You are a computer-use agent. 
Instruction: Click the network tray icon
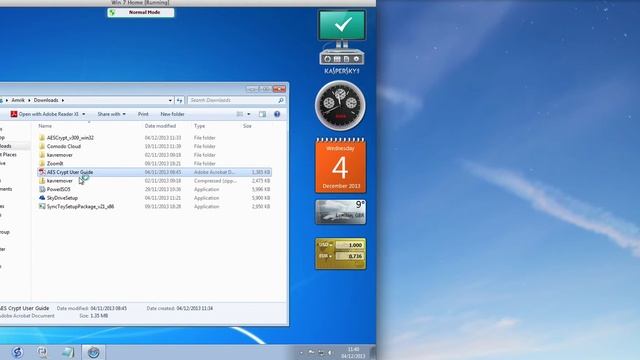(x=321, y=353)
